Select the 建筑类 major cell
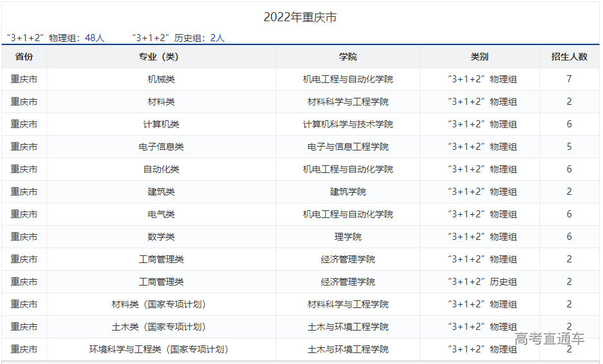Screen dimensions: 603x364 (161, 192)
